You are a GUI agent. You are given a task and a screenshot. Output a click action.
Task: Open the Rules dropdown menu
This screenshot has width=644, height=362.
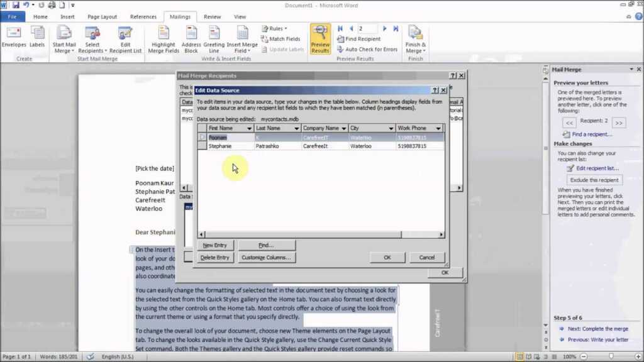275,28
